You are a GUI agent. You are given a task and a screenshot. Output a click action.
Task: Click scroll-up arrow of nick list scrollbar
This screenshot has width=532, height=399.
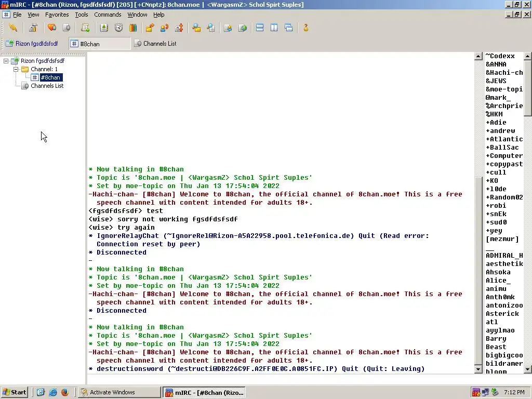coord(528,56)
